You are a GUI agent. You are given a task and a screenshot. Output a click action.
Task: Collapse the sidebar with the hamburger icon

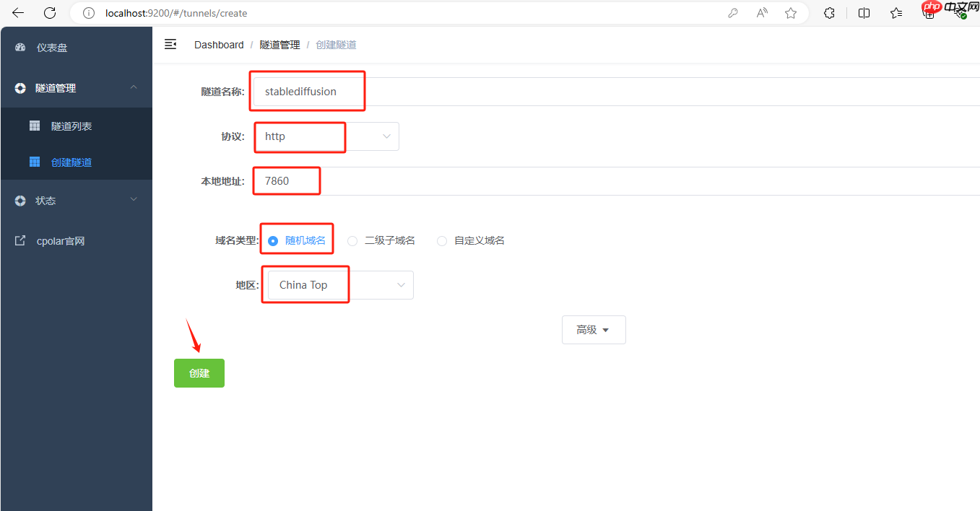click(170, 43)
